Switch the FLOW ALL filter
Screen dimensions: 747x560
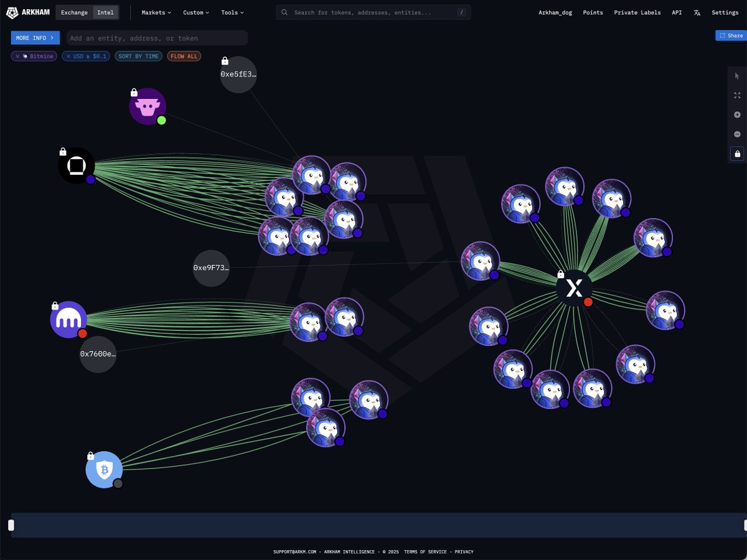[x=184, y=56]
